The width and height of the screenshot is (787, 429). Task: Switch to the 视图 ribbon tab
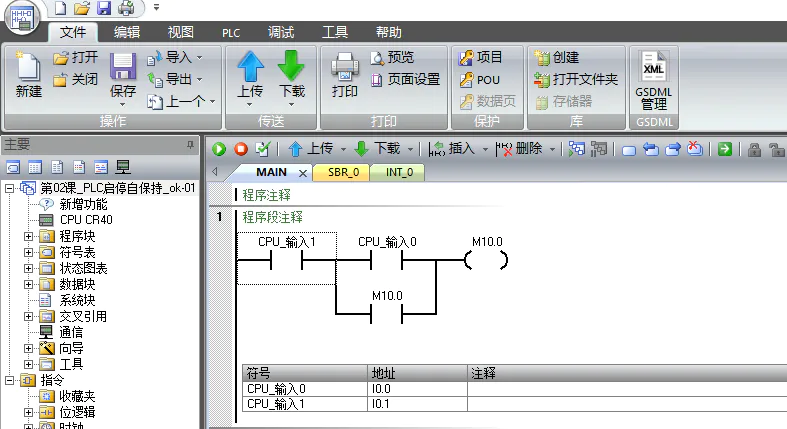(x=180, y=32)
